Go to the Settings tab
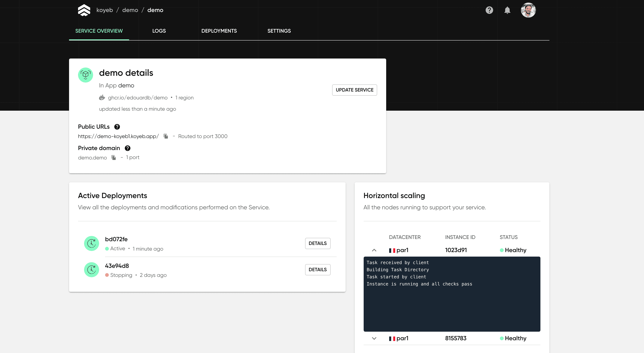The image size is (644, 353). click(279, 31)
